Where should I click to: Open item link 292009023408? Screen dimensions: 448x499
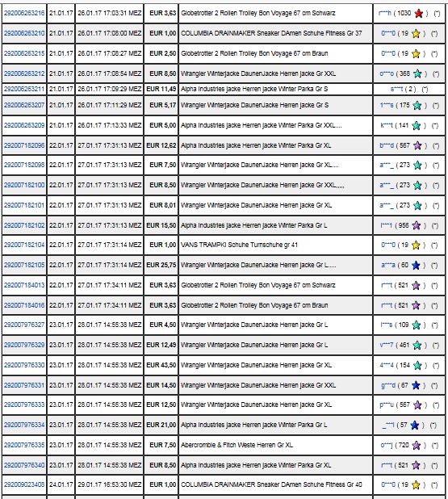click(24, 484)
